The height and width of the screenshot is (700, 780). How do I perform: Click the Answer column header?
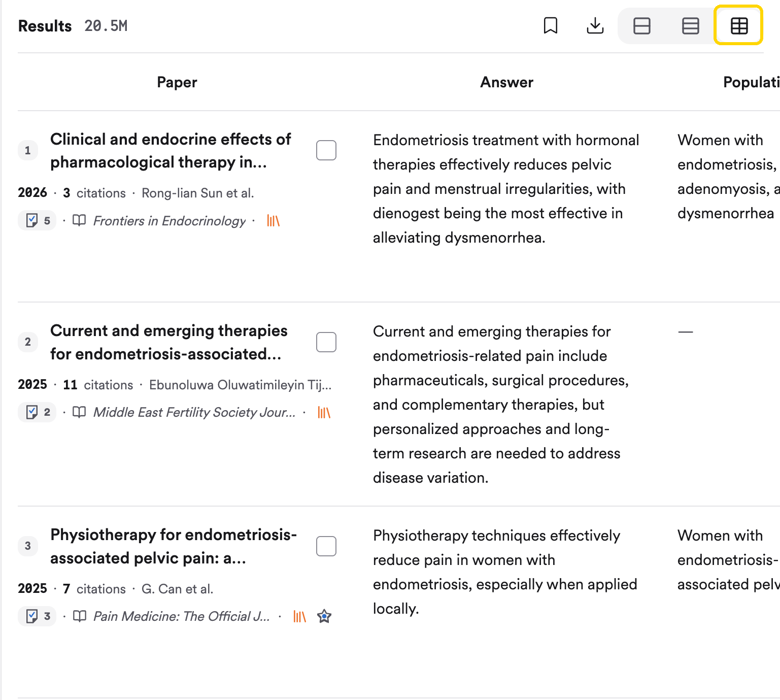pyautogui.click(x=507, y=82)
